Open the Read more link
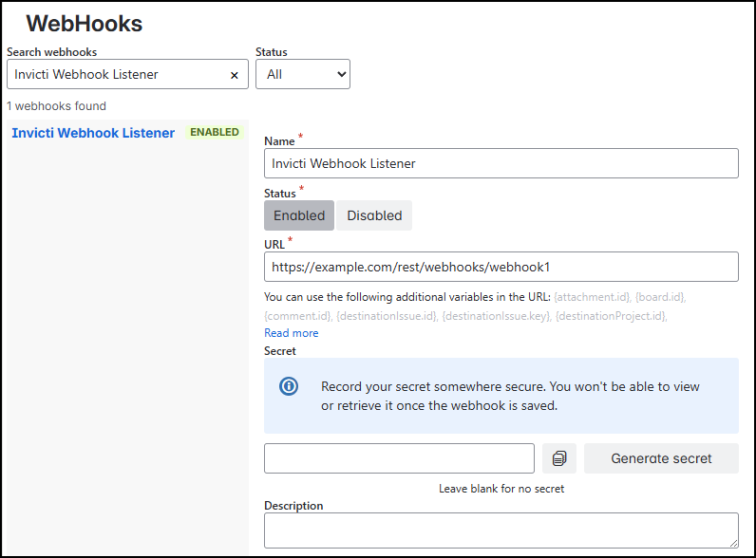This screenshot has height=558, width=756. pos(292,333)
